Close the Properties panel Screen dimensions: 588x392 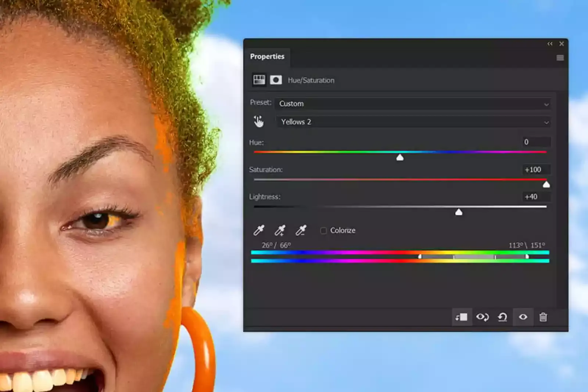click(x=562, y=44)
